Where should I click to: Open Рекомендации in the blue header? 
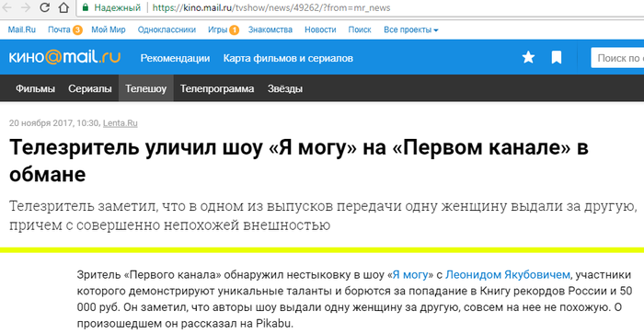click(x=175, y=58)
